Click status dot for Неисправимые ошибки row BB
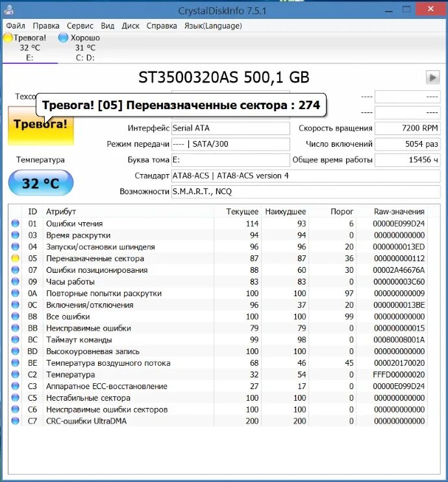 pos(15,328)
